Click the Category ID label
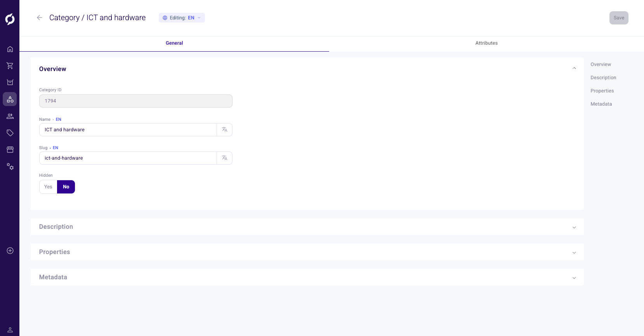The height and width of the screenshot is (336, 644). coord(50,90)
